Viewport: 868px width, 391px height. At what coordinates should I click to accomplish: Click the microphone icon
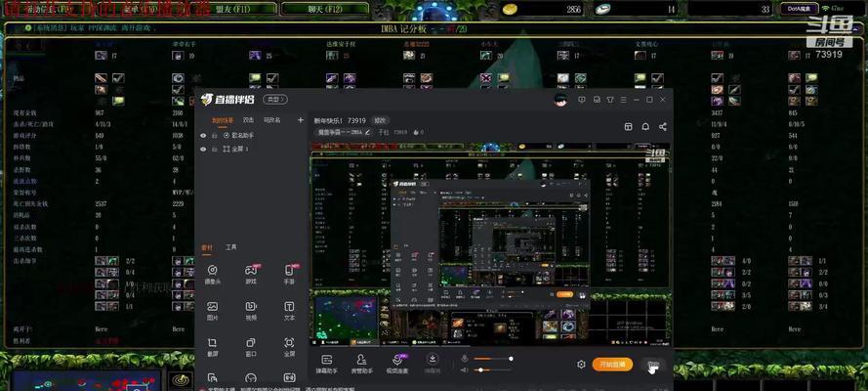point(464,359)
